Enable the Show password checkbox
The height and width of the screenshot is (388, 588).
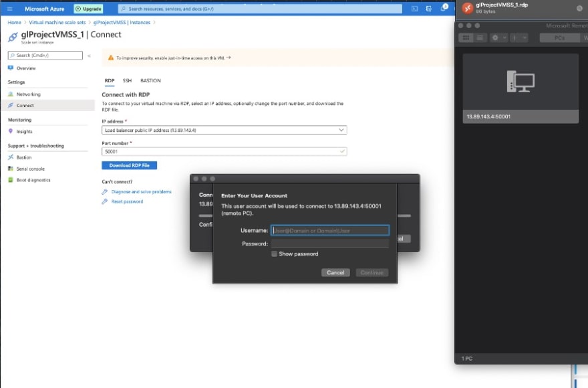pos(274,254)
